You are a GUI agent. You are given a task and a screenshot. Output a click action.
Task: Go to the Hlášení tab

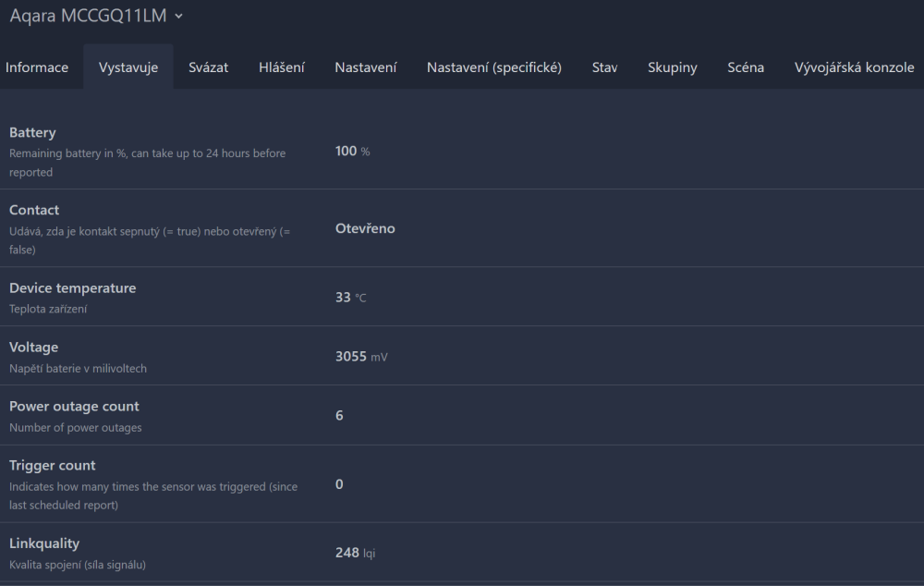click(282, 67)
